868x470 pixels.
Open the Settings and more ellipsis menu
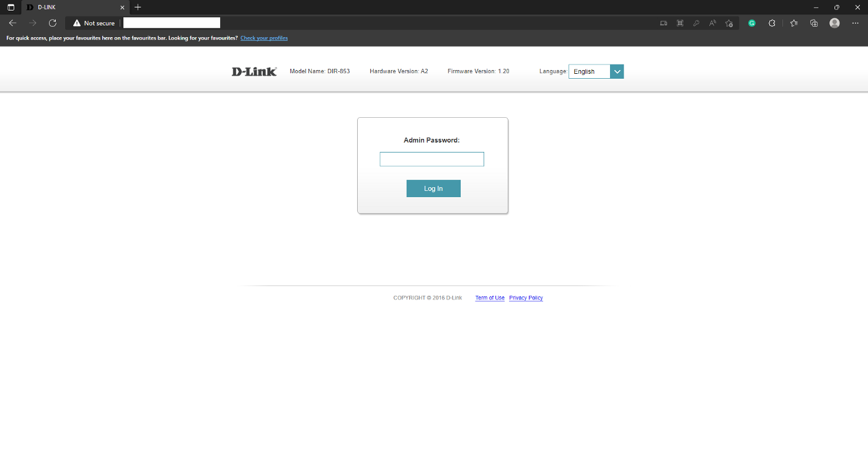854,23
